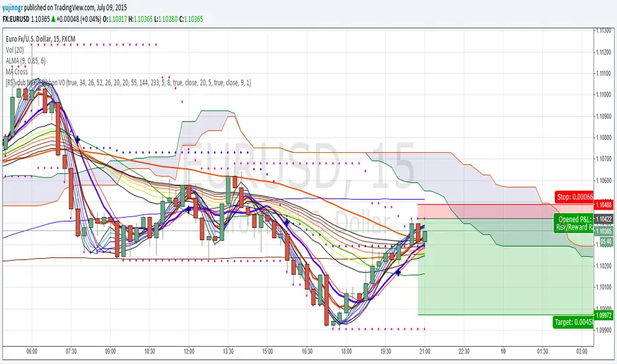This screenshot has width=617, height=364.
Task: Click the 18:00 time axis label
Action: [346, 351]
